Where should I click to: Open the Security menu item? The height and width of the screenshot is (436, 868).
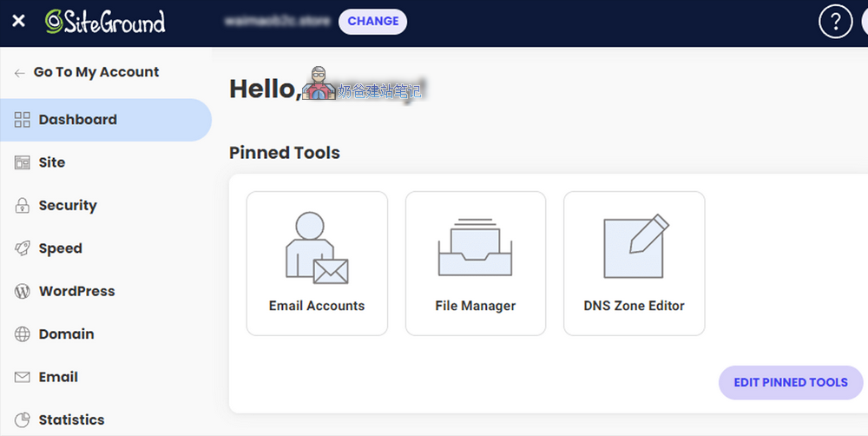coord(68,206)
